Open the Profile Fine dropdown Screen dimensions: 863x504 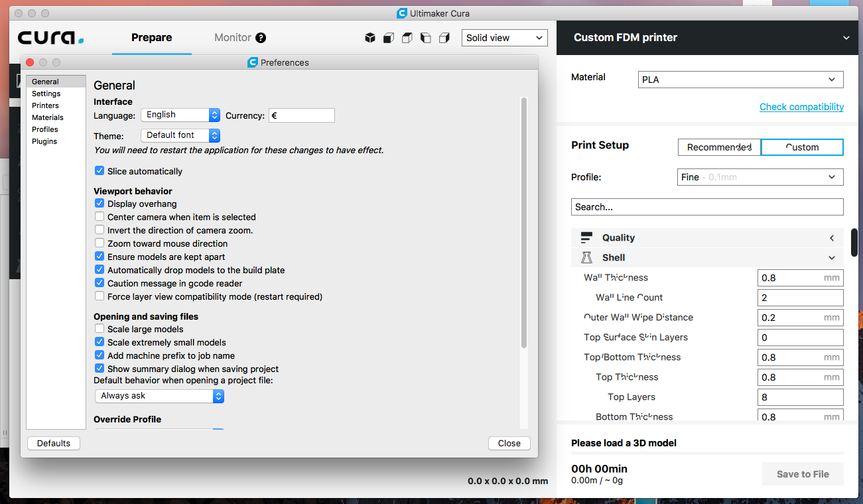[760, 177]
